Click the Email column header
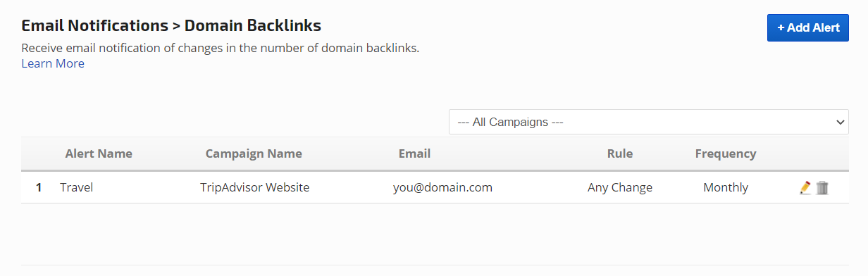Viewport: 868px width, 276px height. point(414,153)
